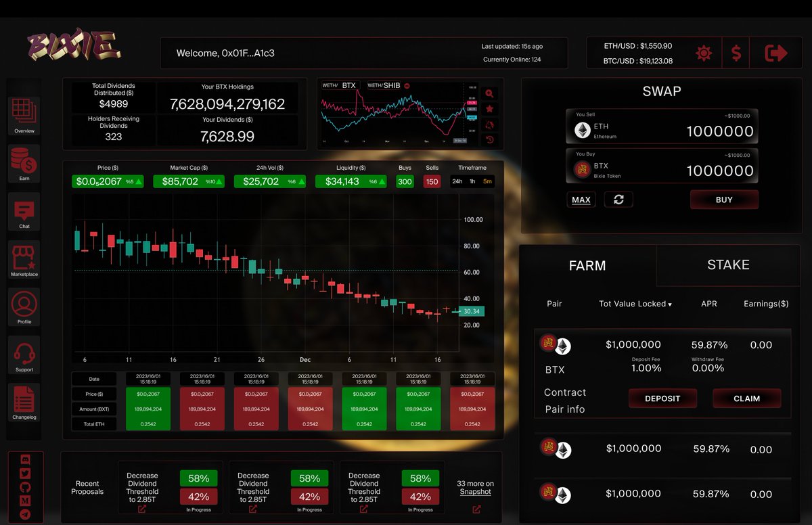Image resolution: width=812 pixels, height=525 pixels.
Task: Open Pair info in BTX farm row
Action: tap(565, 409)
